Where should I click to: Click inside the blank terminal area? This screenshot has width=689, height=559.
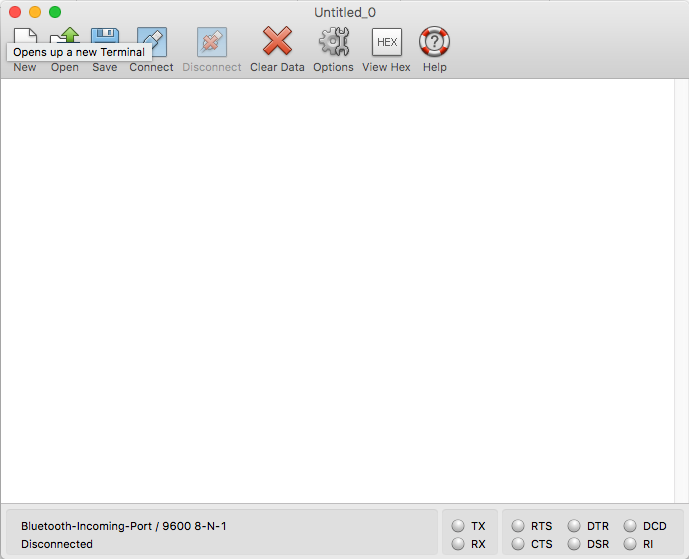click(x=336, y=290)
